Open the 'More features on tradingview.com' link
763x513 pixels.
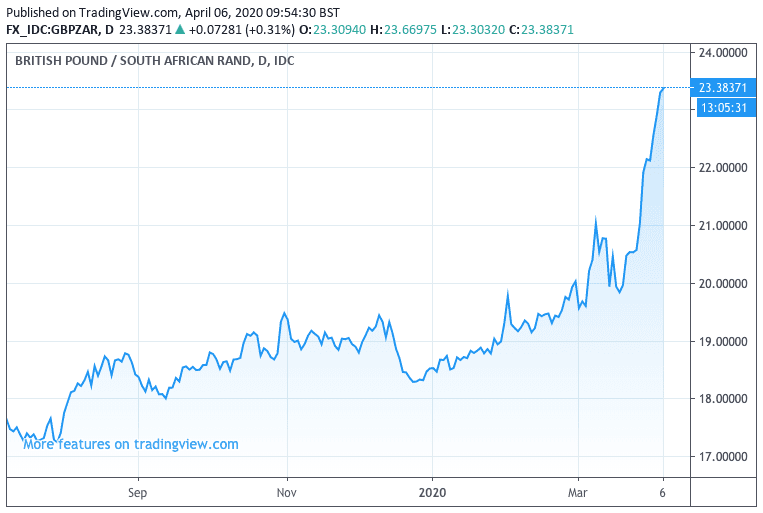[x=131, y=444]
